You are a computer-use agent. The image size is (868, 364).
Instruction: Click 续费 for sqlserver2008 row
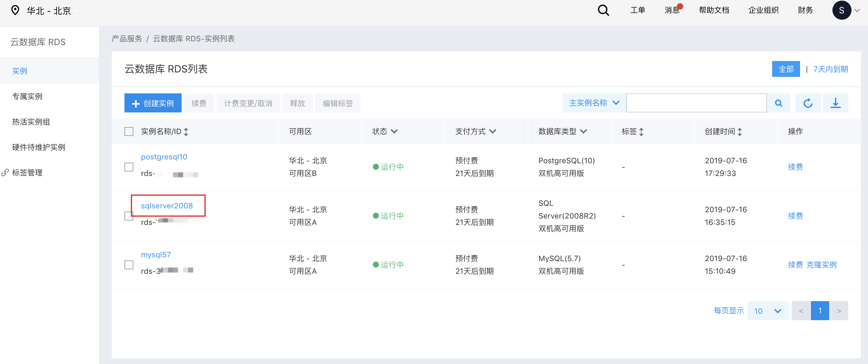tap(795, 216)
